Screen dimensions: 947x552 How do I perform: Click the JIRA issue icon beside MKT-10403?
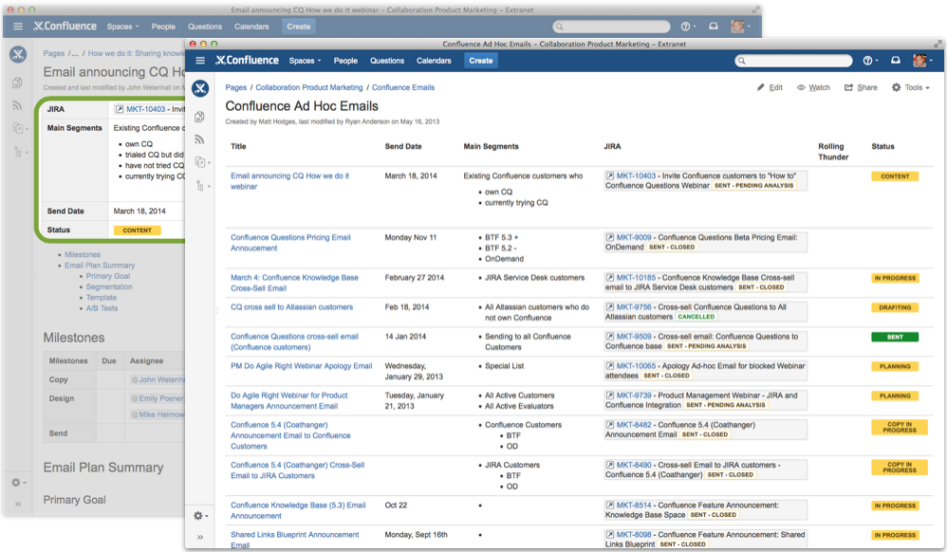(x=610, y=176)
